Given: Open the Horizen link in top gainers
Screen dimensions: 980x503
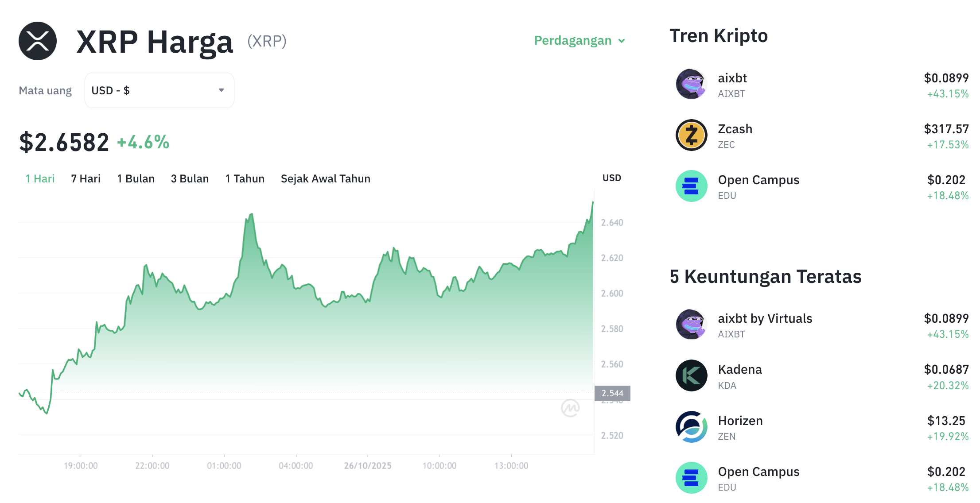Looking at the screenshot, I should tap(740, 421).
